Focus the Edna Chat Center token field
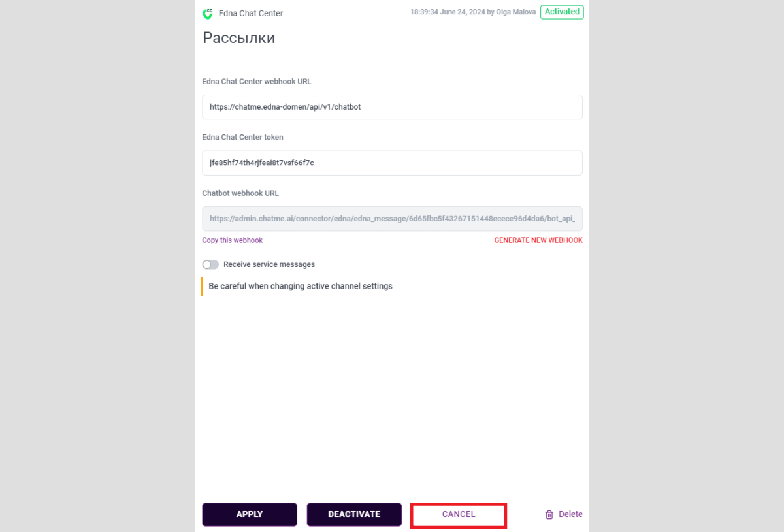784x532 pixels. (392, 163)
